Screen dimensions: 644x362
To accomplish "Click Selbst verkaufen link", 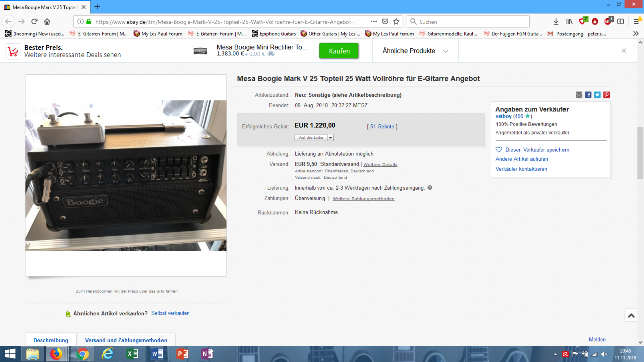I will (x=171, y=313).
